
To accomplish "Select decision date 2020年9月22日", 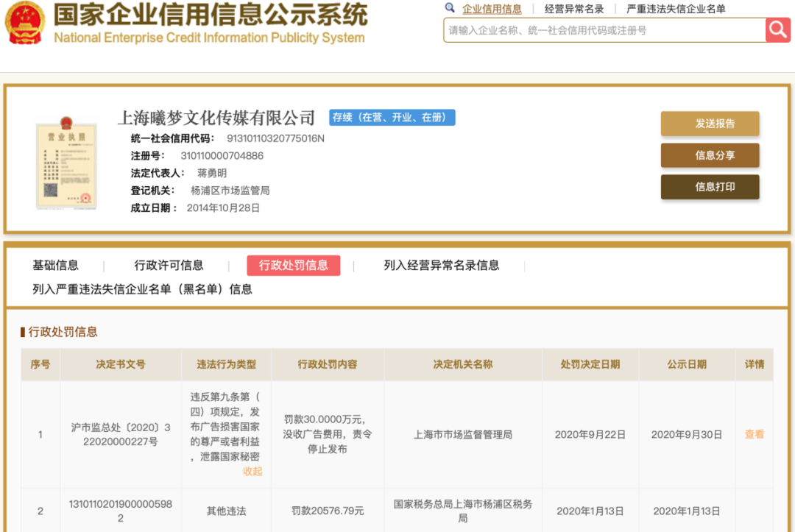I will point(590,434).
